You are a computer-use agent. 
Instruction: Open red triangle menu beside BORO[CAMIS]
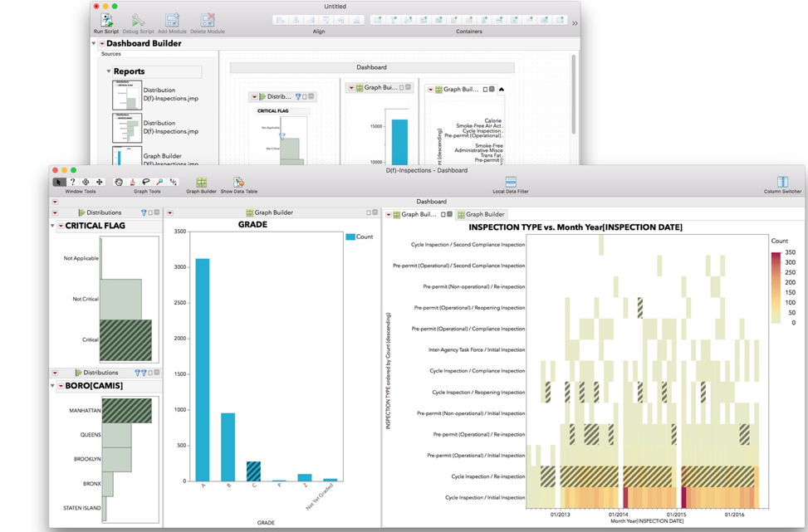point(61,386)
